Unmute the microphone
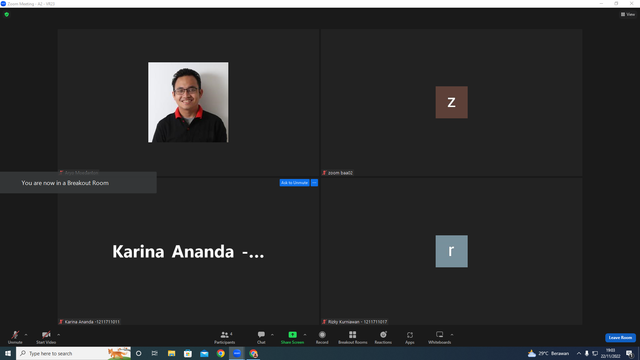Image resolution: width=640 pixels, height=360 pixels. point(15,337)
